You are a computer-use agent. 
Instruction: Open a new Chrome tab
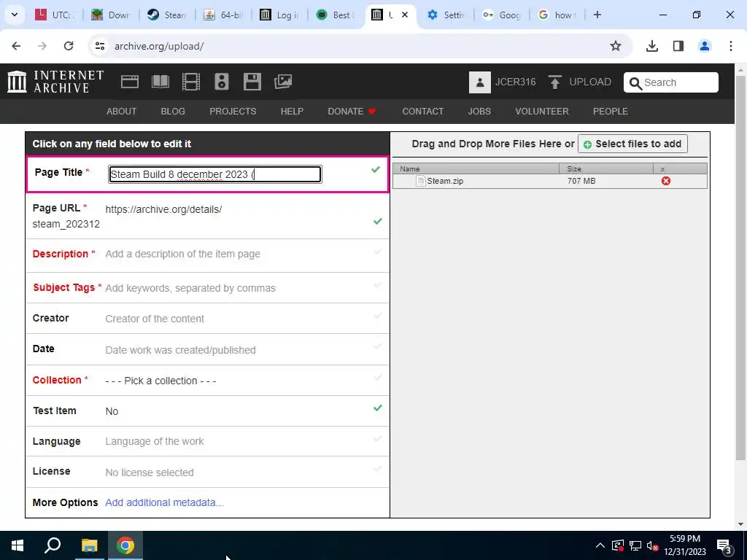pos(597,15)
